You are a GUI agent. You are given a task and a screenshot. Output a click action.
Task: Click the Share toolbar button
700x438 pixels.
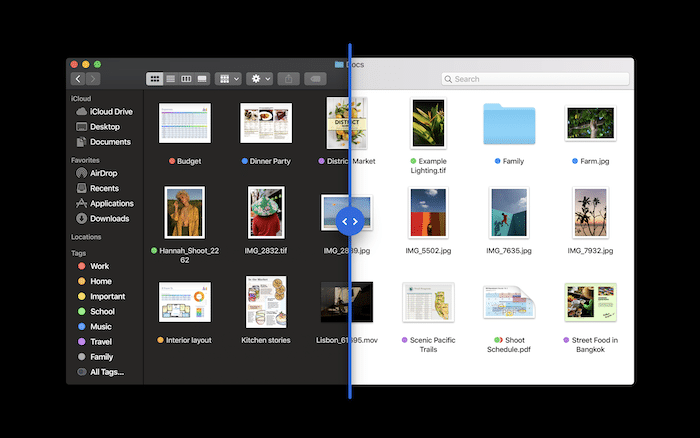pyautogui.click(x=288, y=78)
